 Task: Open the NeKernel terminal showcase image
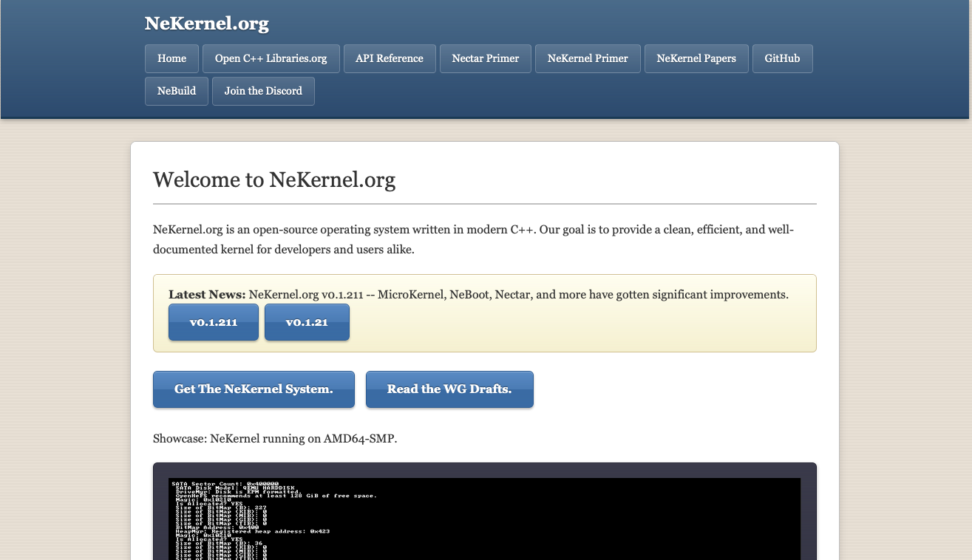pyautogui.click(x=484, y=517)
